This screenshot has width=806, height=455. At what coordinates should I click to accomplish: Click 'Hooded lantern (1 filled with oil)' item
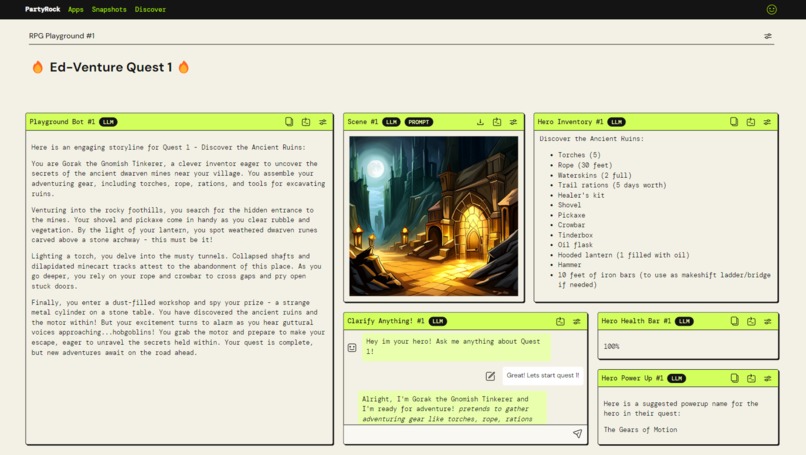(624, 255)
